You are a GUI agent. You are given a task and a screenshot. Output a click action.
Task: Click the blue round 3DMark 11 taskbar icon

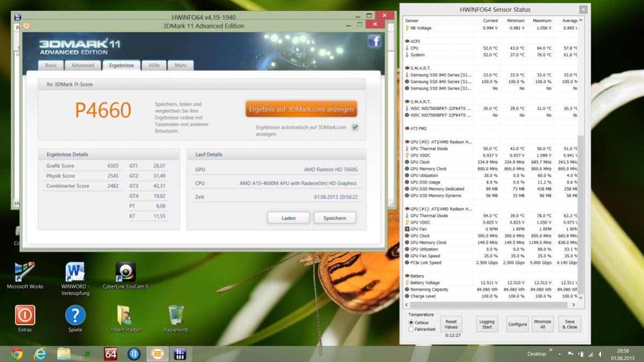click(134, 354)
